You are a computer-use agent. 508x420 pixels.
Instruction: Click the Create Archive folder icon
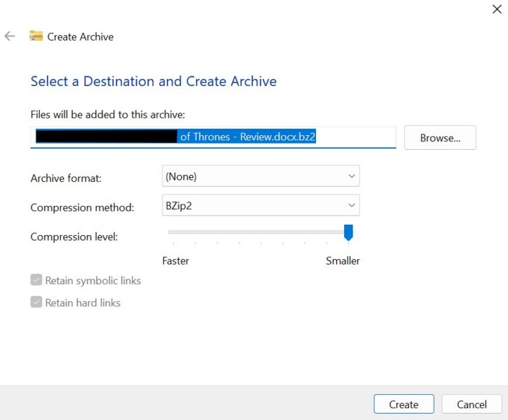36,36
